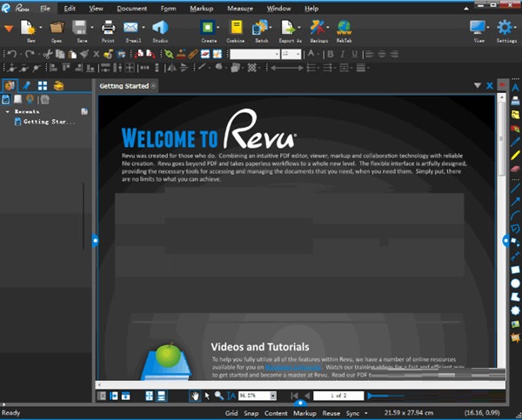Select the yellow Highlight tool in right toolbar

click(515, 155)
